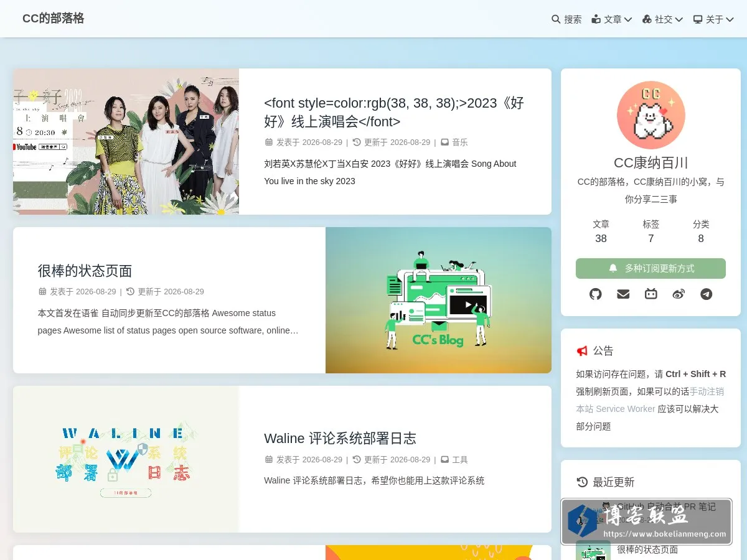Open recent update 很棒的状态页面 in sidebar
Image resolution: width=747 pixels, height=560 pixels.
point(647,549)
